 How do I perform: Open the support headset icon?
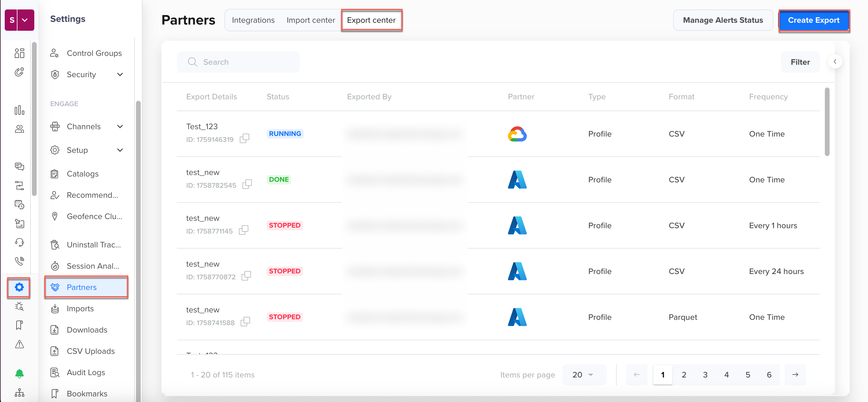coord(19,242)
